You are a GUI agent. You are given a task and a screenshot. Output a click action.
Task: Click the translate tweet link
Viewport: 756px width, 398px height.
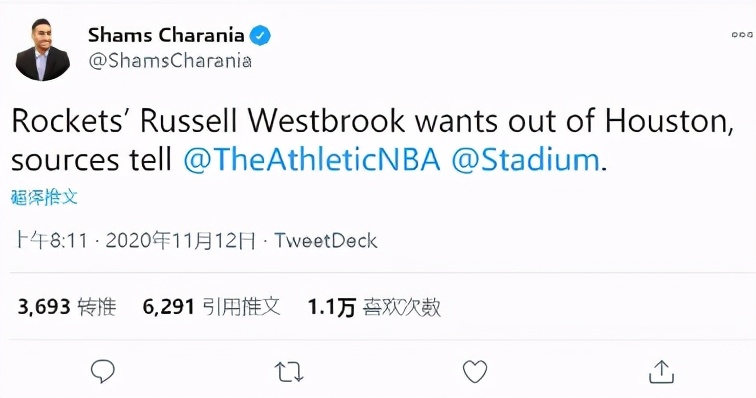tap(44, 197)
